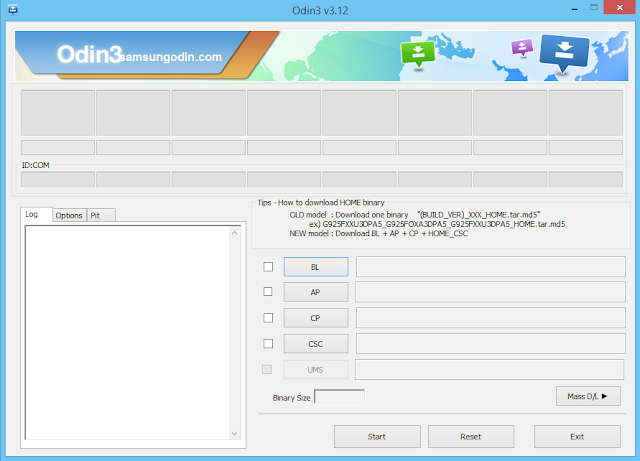Click the Binary Size field
The image size is (640, 461).
click(340, 396)
